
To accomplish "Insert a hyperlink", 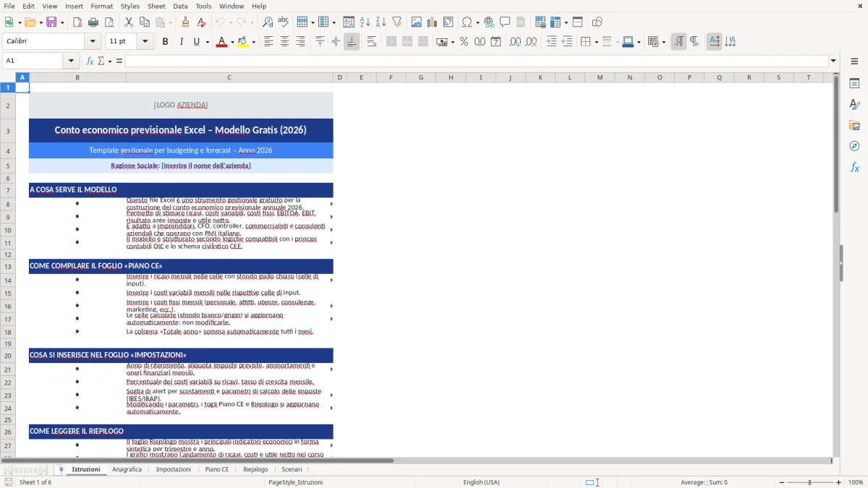I will (x=489, y=22).
